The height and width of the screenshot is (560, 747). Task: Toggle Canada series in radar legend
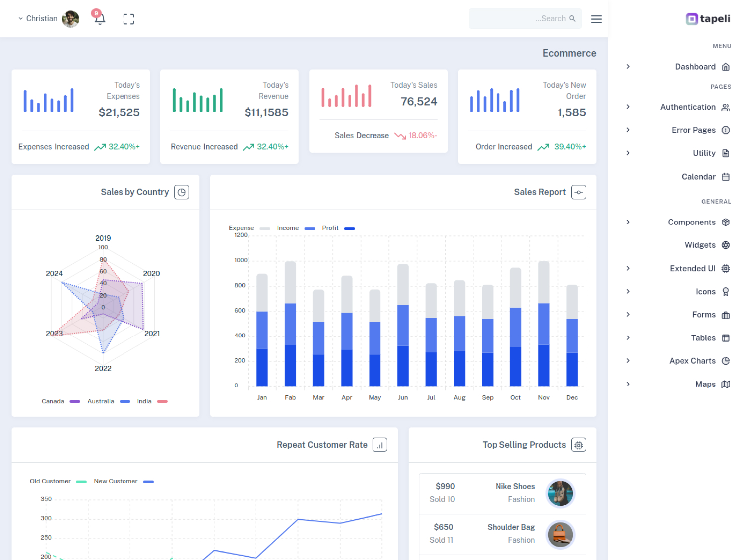point(61,401)
